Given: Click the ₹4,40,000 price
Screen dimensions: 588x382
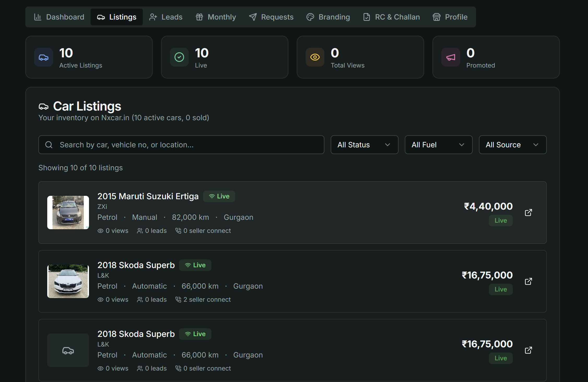Looking at the screenshot, I should point(488,206).
